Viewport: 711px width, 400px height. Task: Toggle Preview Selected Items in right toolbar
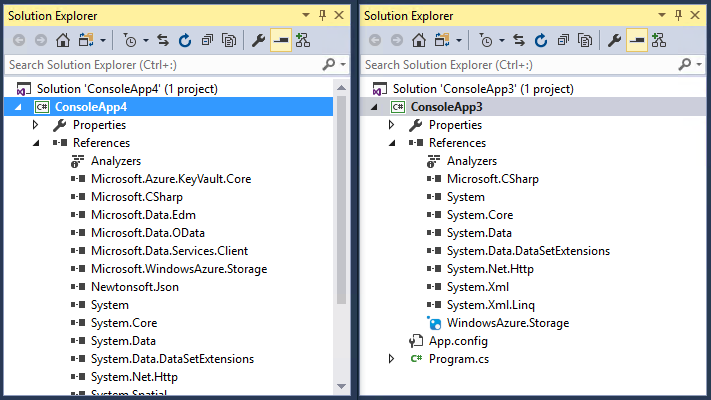tap(637, 40)
